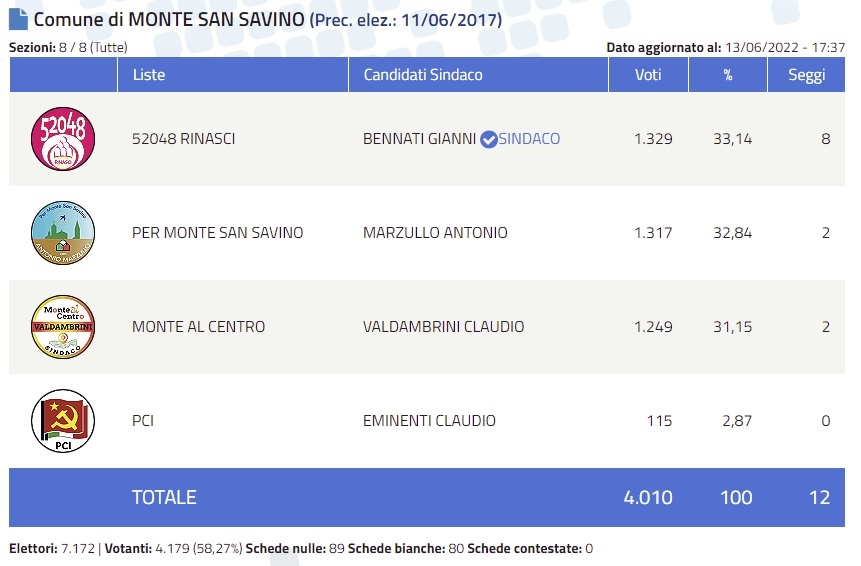Click the SINDACO label after Bennati Gianni
Screen dimensions: 861x566
[529, 139]
